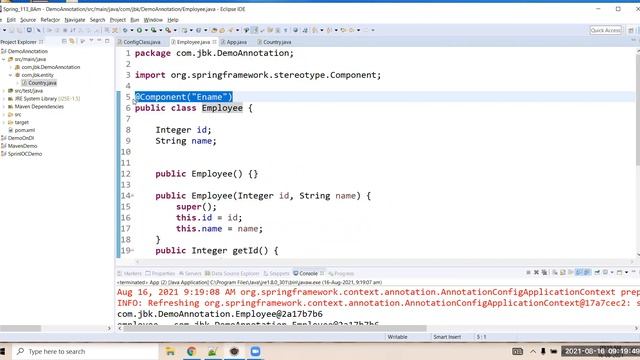Click Remove Launch X icon in Console toolbar

536,272
